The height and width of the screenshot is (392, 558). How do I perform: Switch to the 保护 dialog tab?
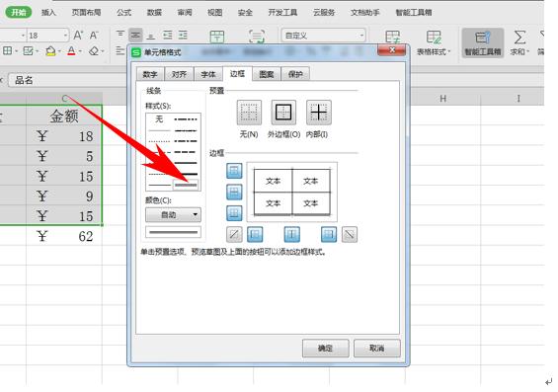[295, 74]
